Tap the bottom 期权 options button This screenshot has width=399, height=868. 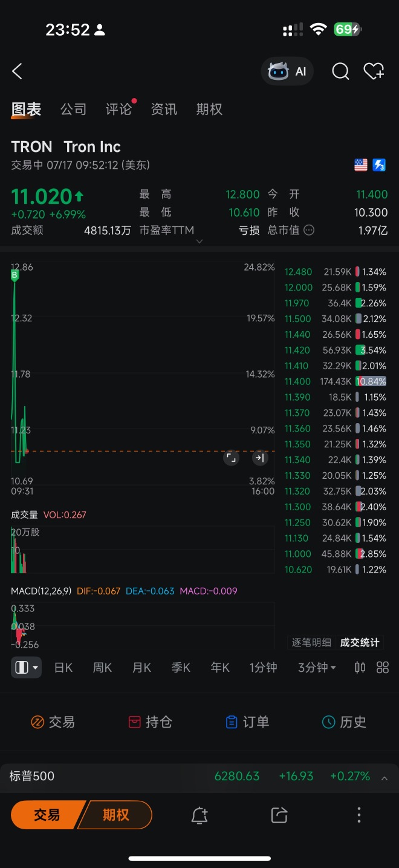point(115,815)
